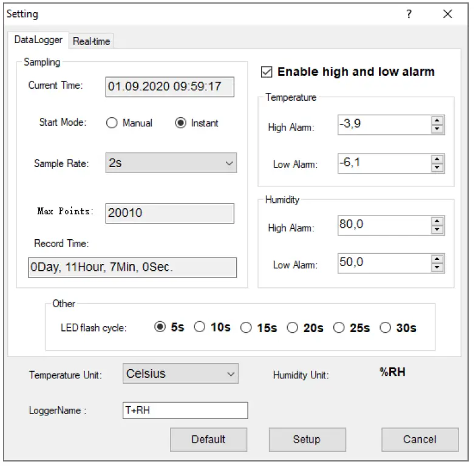Click the Max Points field showing 20010
476x470 pixels.
tap(170, 214)
